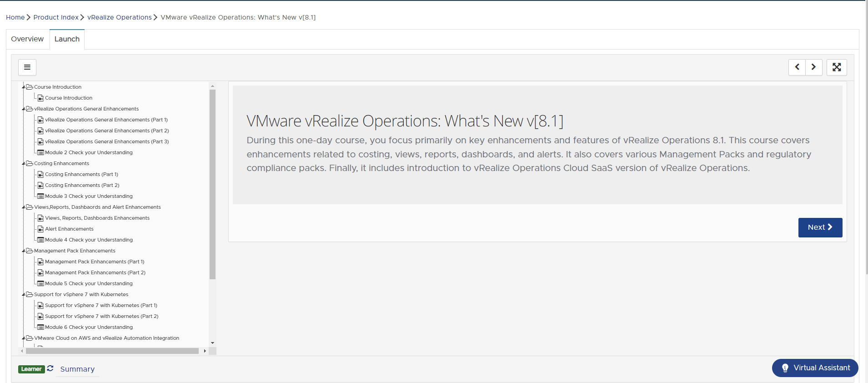Click the lightbulb icon in Virtual Assistant
This screenshot has height=383, width=868.
pos(785,368)
